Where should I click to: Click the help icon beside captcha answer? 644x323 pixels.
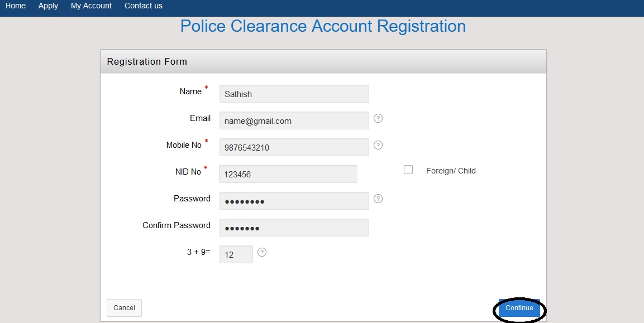point(262,252)
